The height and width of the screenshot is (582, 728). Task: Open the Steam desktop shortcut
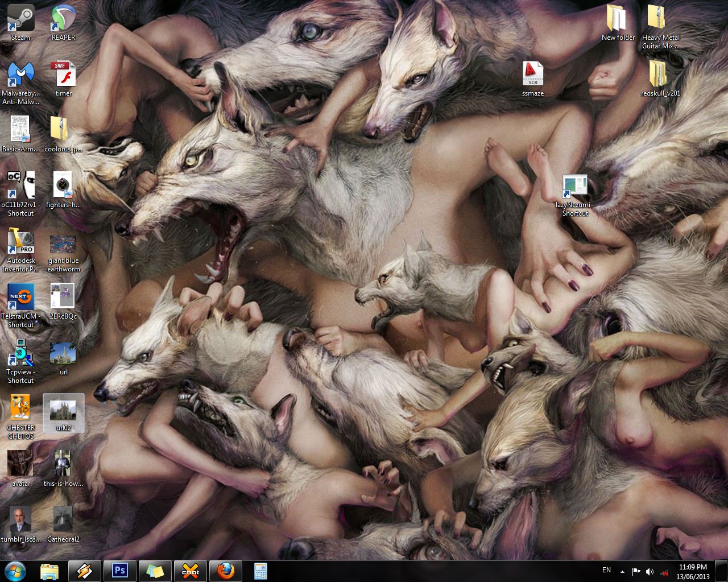click(20, 19)
